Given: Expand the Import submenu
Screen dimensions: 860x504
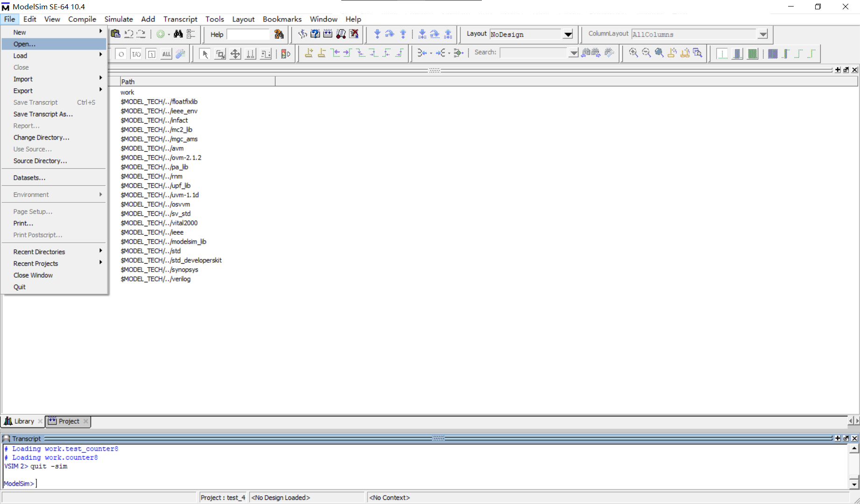Looking at the screenshot, I should pos(54,79).
